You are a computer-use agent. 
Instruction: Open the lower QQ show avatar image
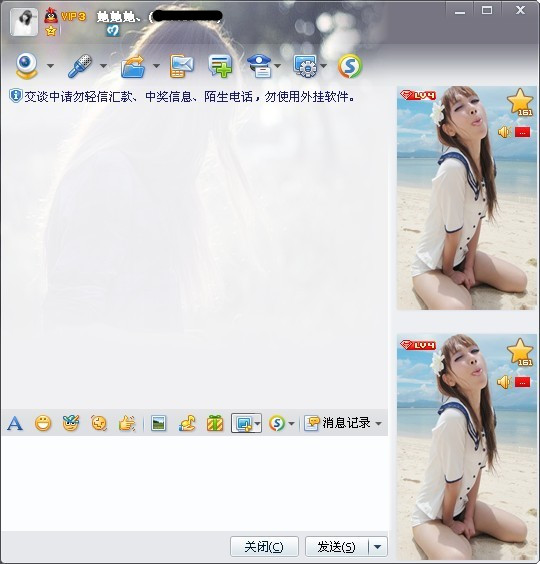coord(467,447)
